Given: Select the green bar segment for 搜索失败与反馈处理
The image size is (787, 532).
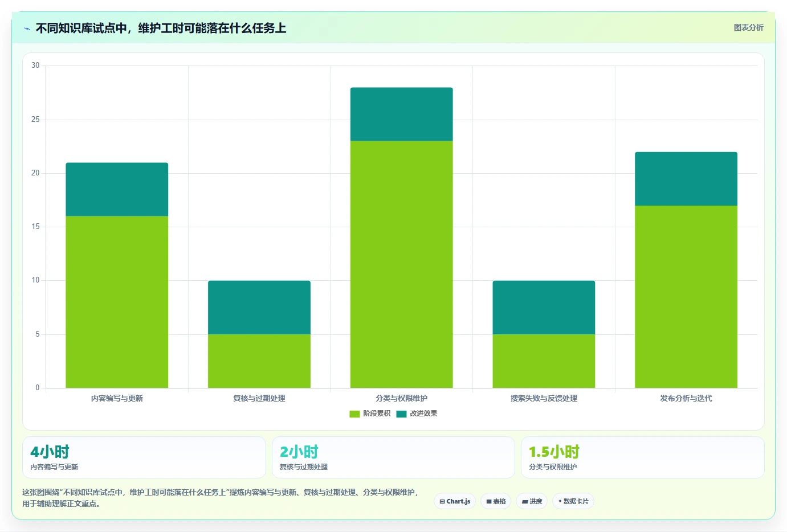Looking at the screenshot, I should [x=544, y=361].
